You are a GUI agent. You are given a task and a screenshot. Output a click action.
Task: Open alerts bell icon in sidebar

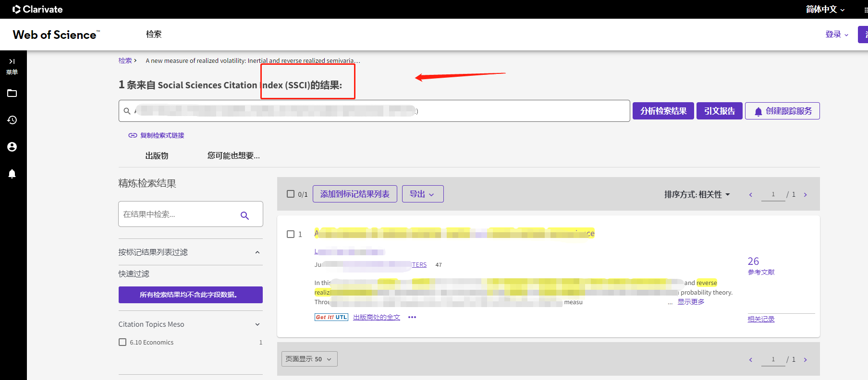point(12,174)
